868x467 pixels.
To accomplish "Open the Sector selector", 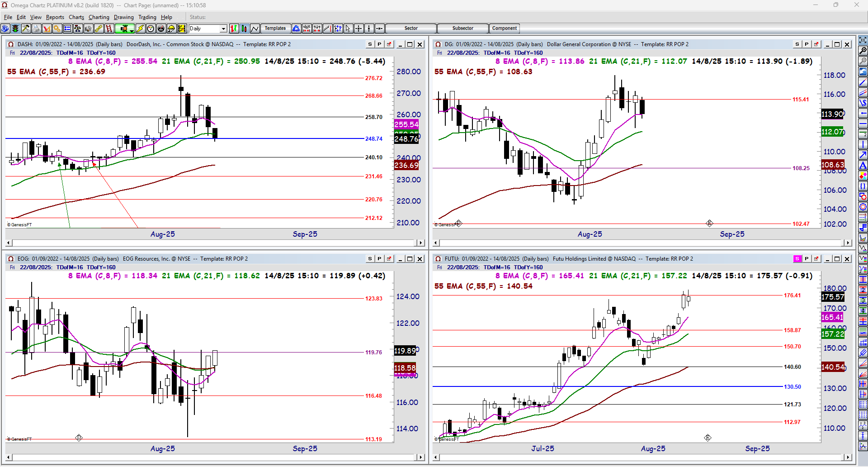I will pyautogui.click(x=411, y=29).
